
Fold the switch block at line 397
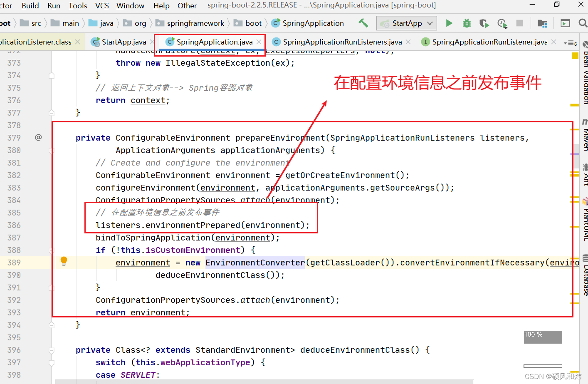pos(52,362)
